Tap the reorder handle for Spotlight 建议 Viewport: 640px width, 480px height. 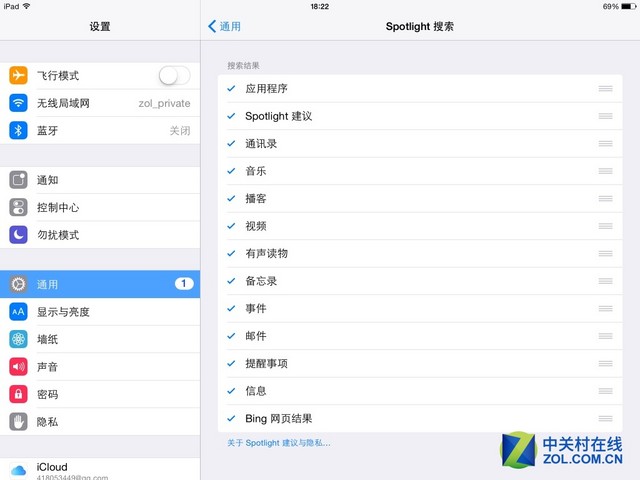(x=605, y=116)
